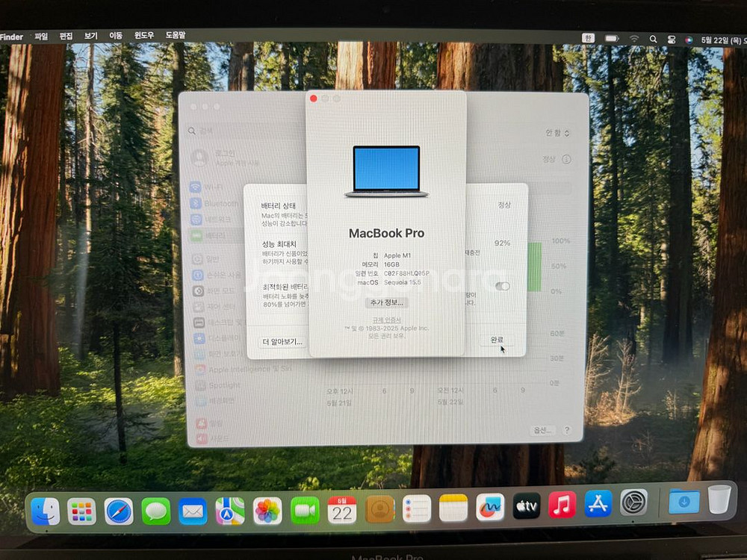
Task: Open the 규제 인증서 link
Action: (386, 320)
